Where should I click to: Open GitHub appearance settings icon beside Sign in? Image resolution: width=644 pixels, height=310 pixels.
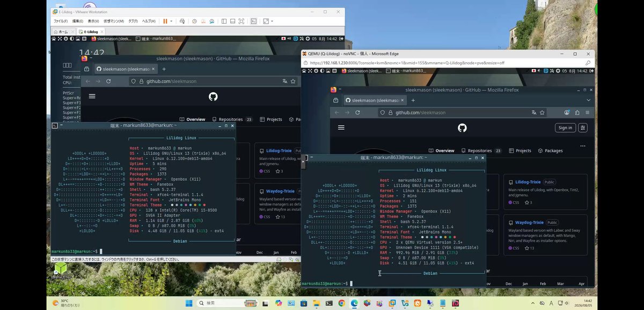(x=583, y=128)
